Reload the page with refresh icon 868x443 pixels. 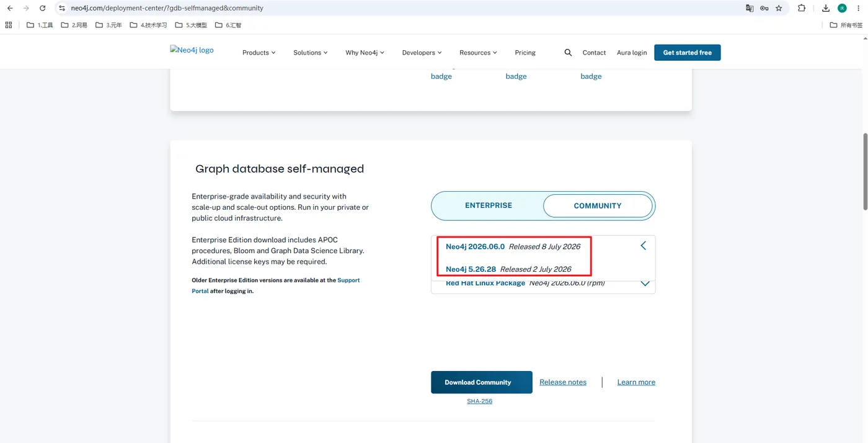(42, 8)
